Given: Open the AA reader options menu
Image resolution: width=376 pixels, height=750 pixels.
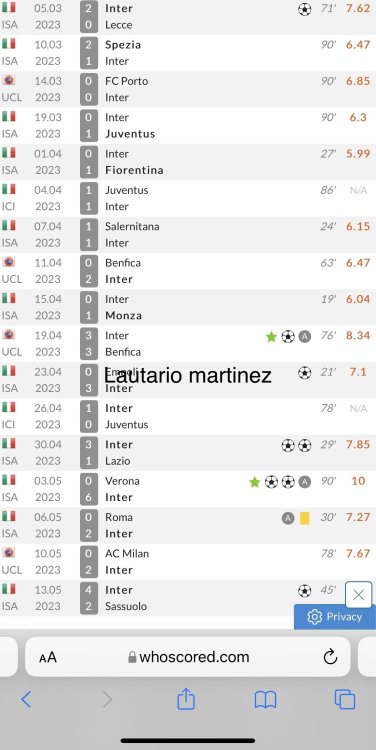Looking at the screenshot, I should click(x=48, y=657).
